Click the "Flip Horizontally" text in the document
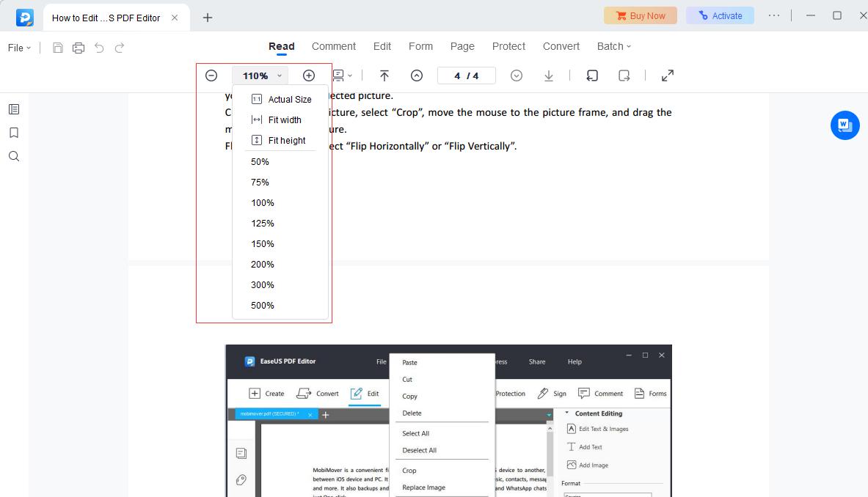868x497 pixels. (x=387, y=146)
